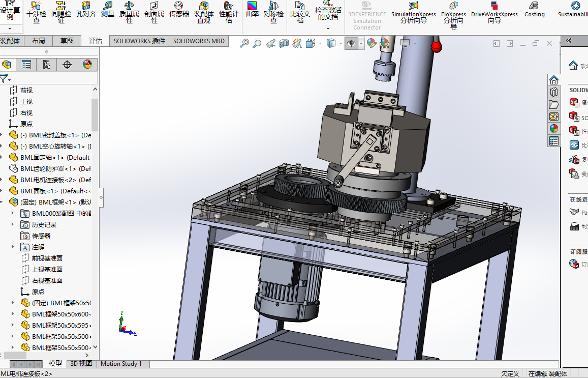Open the DisplayManager color ball tab

[87, 65]
